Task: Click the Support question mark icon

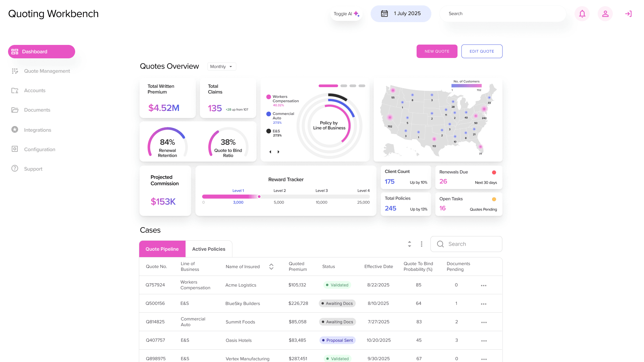Action: [x=15, y=169]
